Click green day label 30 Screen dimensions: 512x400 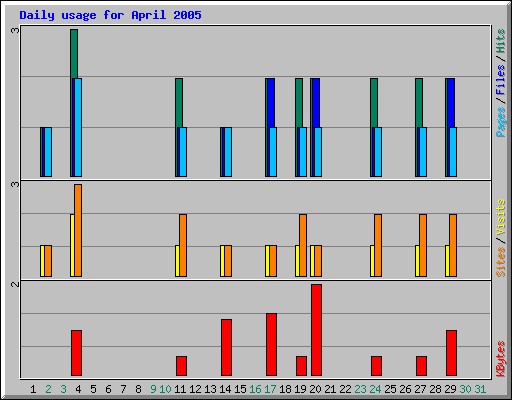tap(465, 389)
